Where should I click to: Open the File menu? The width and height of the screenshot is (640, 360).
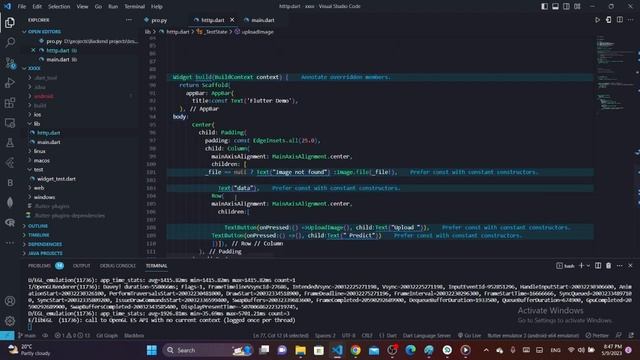pos(22,6)
